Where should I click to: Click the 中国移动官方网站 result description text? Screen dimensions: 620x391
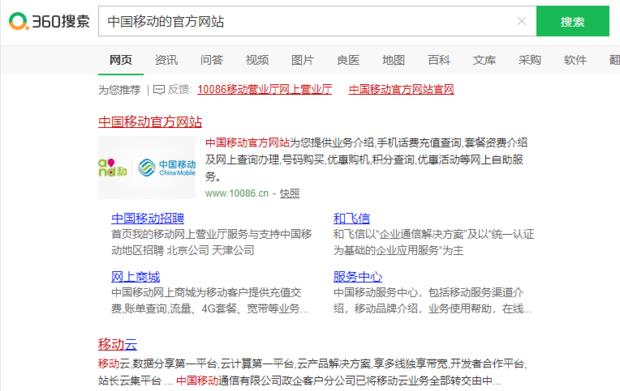click(x=366, y=159)
